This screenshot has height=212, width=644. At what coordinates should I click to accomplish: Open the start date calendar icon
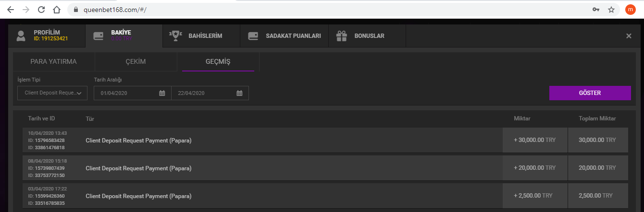(162, 93)
